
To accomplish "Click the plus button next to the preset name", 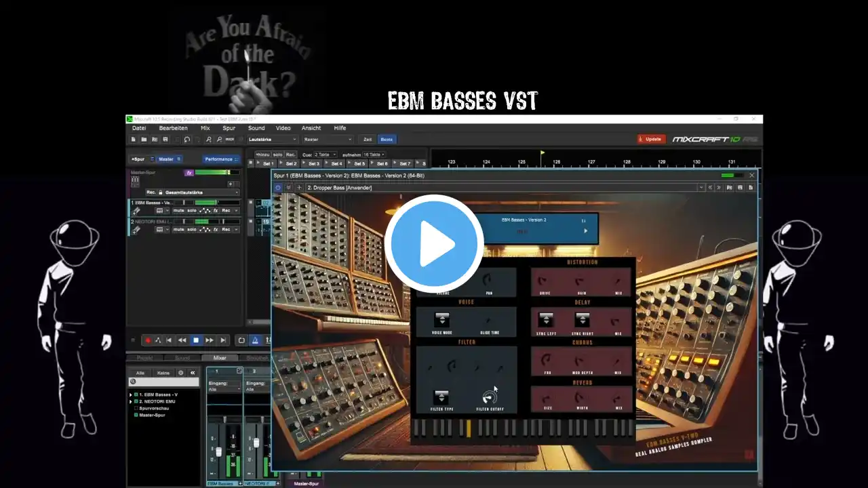I will click(x=299, y=188).
